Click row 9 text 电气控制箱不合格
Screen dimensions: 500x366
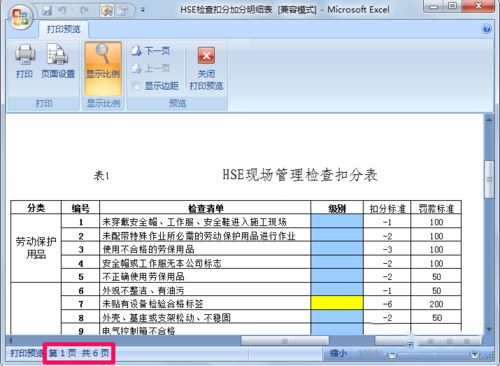tap(139, 331)
